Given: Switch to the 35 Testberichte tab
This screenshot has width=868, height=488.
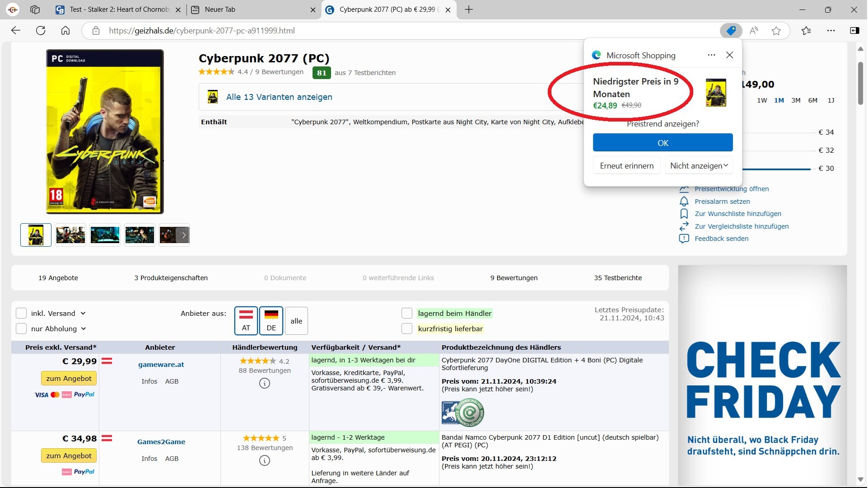Looking at the screenshot, I should [618, 278].
